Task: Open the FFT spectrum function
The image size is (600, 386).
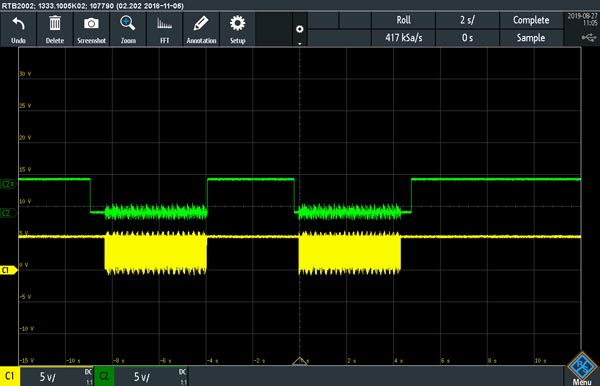Action: (165, 24)
